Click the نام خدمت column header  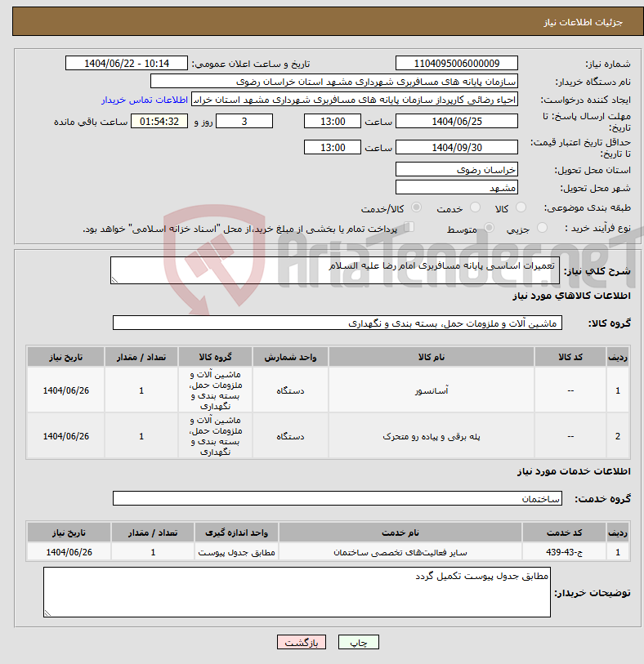pyautogui.click(x=400, y=533)
